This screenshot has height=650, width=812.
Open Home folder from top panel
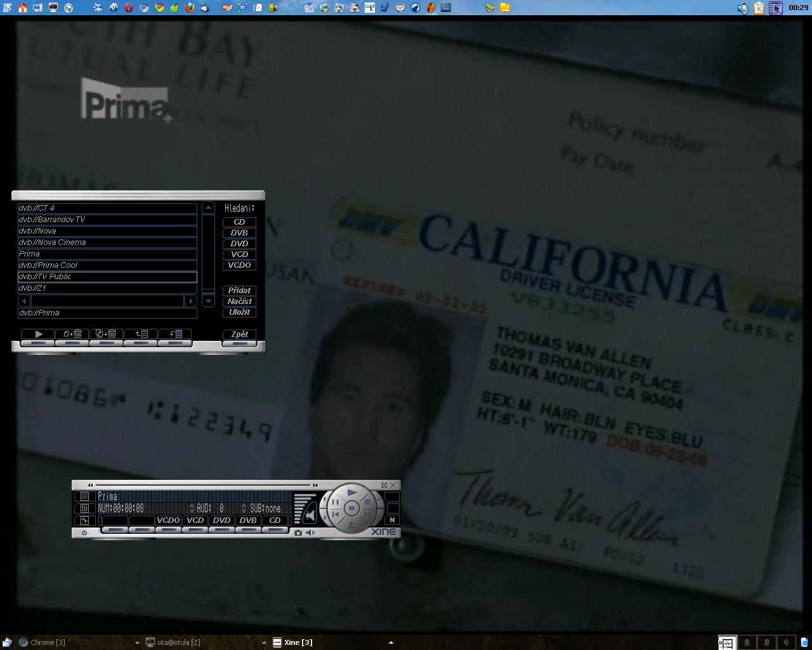[x=22, y=8]
